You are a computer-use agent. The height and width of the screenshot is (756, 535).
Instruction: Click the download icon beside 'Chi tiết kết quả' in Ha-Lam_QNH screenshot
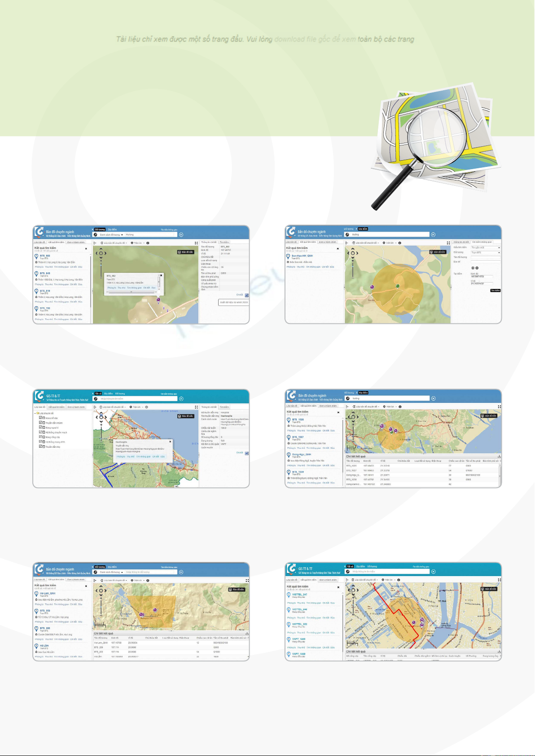[x=247, y=634]
